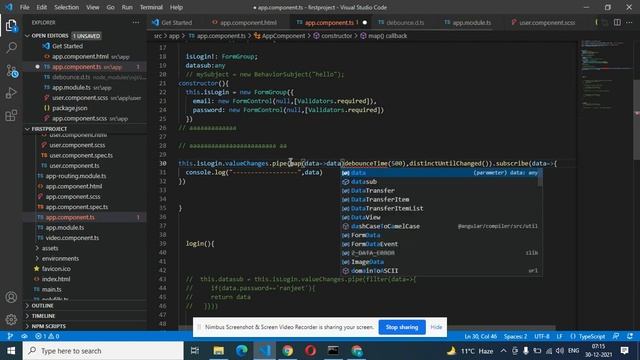The image size is (640, 360).
Task: Open the Explorer view in activity bar
Action: tap(11, 26)
